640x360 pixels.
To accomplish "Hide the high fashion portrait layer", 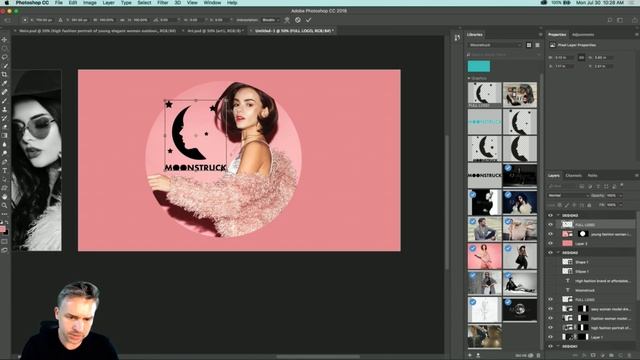I will click(x=550, y=327).
